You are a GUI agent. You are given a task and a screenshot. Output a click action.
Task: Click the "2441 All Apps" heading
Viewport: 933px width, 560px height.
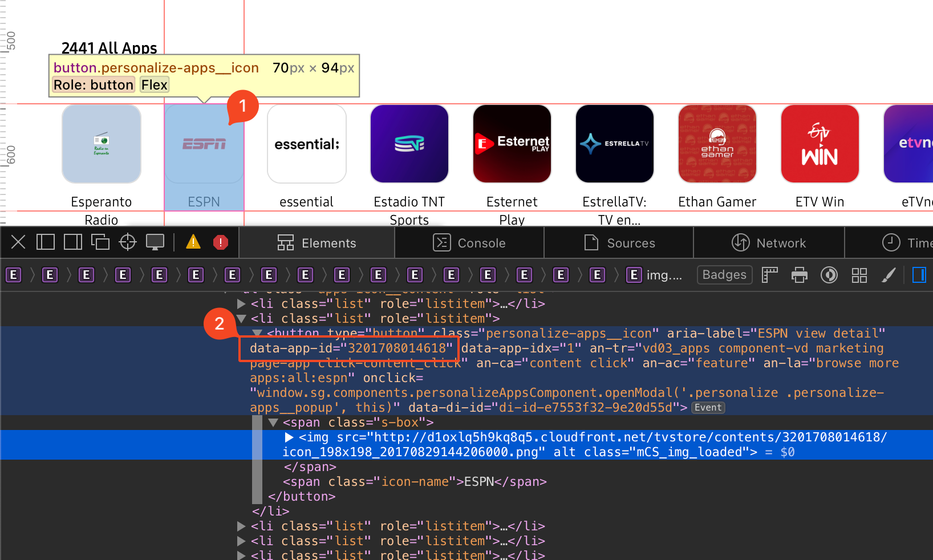tap(109, 48)
